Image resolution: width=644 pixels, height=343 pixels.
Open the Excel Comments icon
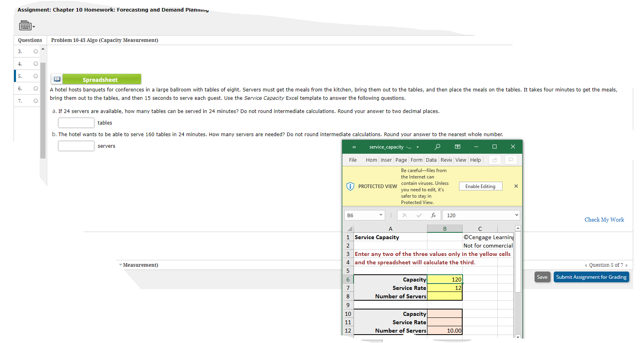click(x=511, y=160)
